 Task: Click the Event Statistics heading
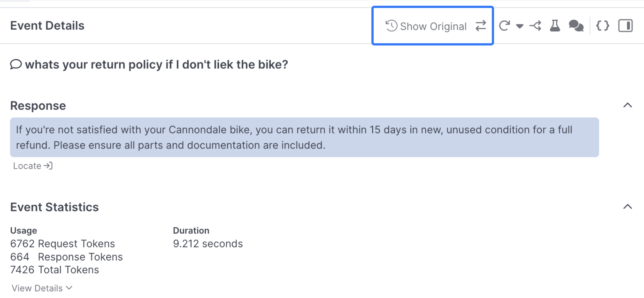click(x=54, y=207)
